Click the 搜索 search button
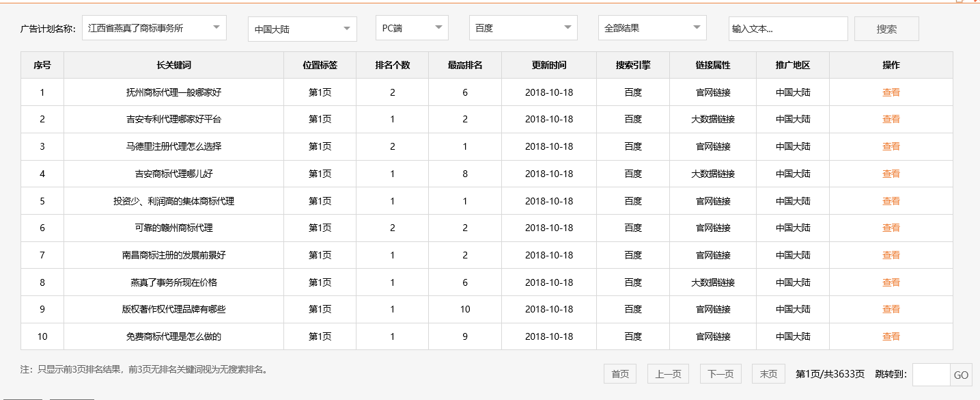 [886, 28]
